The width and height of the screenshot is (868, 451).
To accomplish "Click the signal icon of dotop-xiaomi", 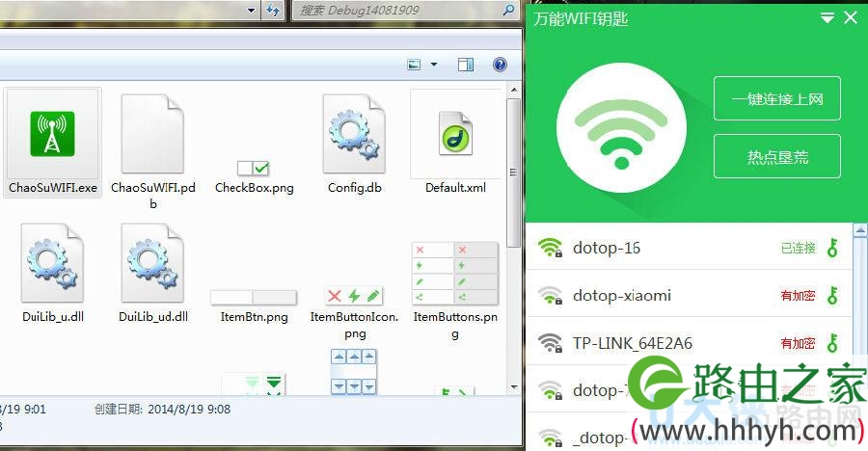I will coord(551,295).
